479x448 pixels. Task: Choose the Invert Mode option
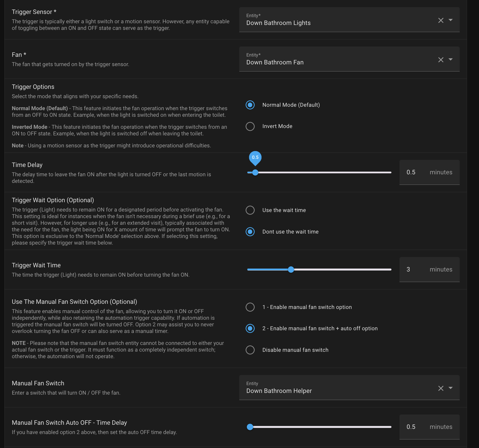coord(250,126)
